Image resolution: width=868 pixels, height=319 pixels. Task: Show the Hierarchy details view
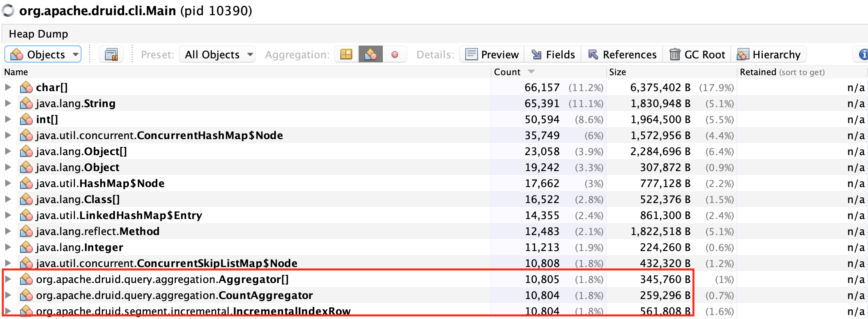click(769, 54)
